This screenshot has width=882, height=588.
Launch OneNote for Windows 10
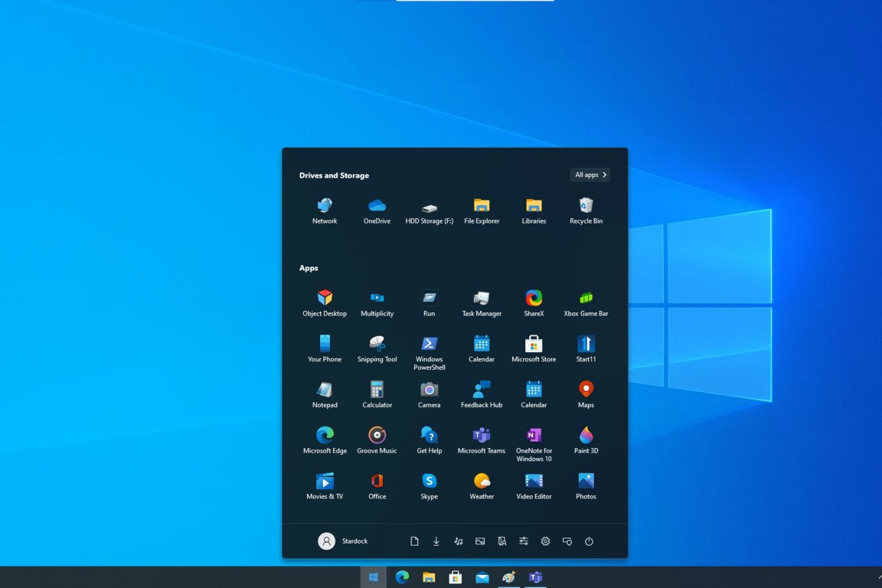pos(534,444)
